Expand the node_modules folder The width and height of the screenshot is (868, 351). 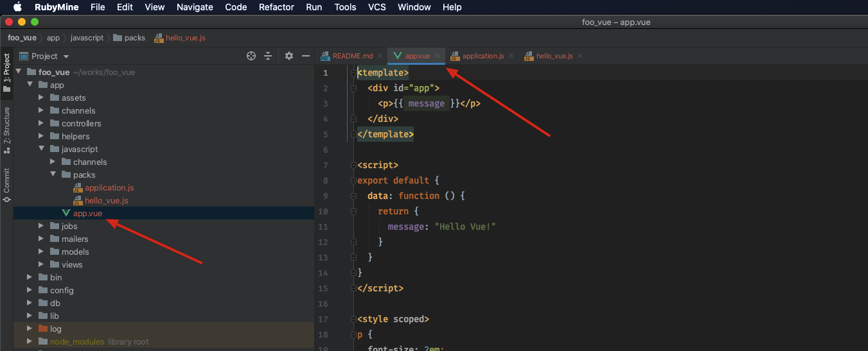30,341
